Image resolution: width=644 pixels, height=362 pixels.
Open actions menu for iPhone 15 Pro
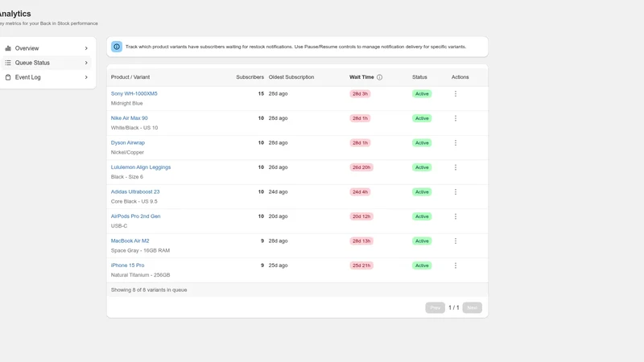456,265
